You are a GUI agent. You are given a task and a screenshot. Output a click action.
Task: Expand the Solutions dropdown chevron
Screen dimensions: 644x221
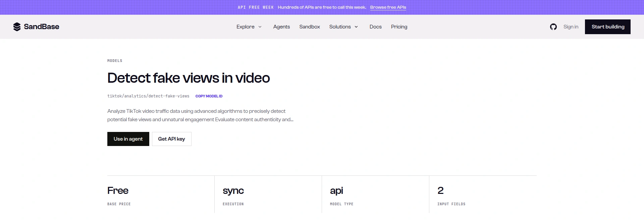[356, 27]
